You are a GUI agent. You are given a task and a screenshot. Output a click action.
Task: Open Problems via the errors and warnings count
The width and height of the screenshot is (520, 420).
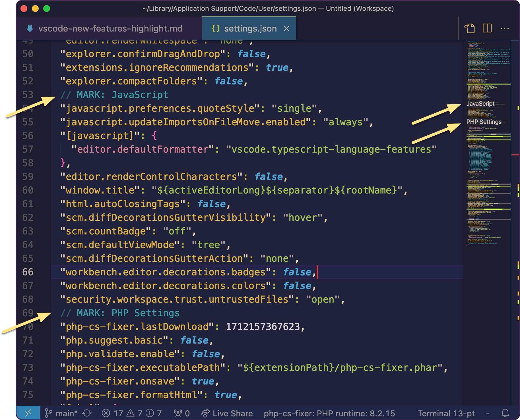pos(132,413)
